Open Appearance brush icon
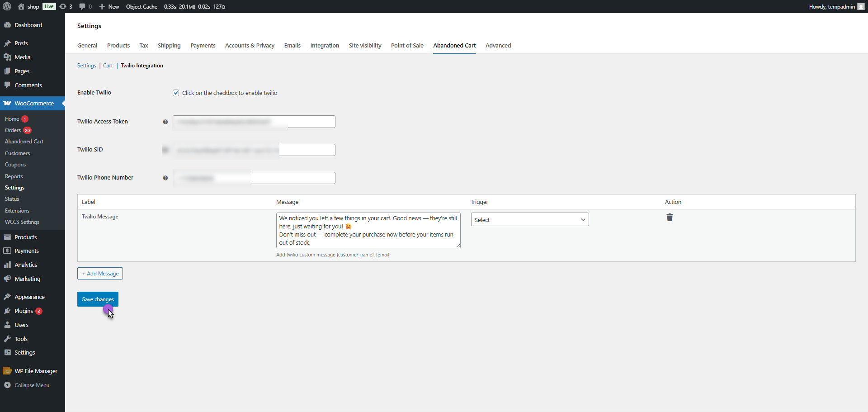The image size is (868, 412). pyautogui.click(x=7, y=297)
